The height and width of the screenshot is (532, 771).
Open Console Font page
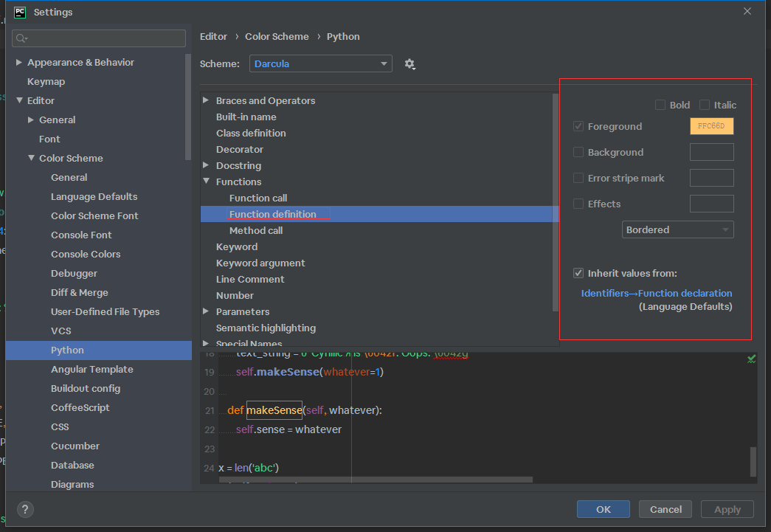pyautogui.click(x=81, y=235)
